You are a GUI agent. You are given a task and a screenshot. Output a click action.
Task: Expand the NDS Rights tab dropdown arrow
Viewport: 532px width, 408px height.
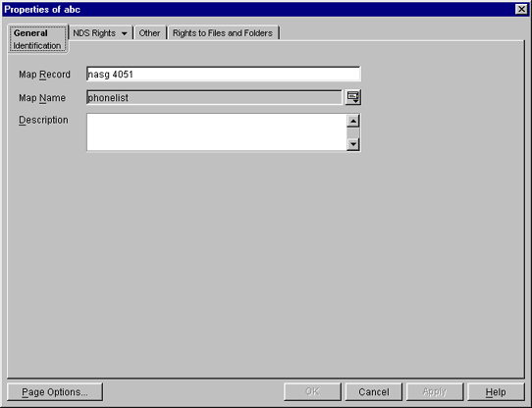click(x=125, y=33)
